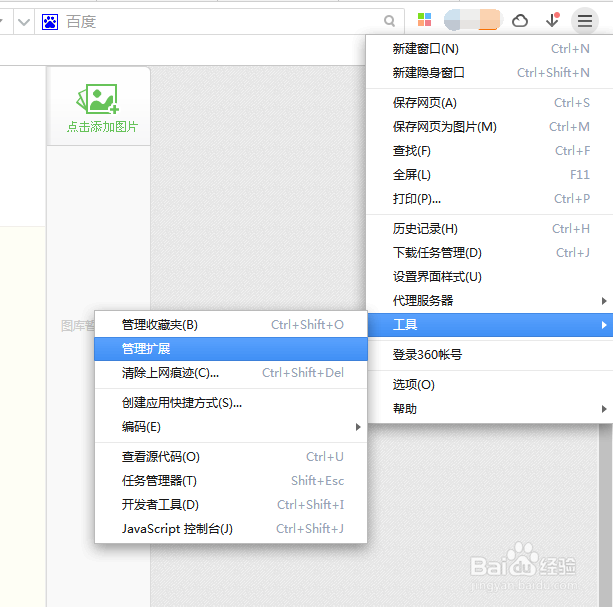Image resolution: width=613 pixels, height=607 pixels.
Task: Click the Baidu paw search engine icon
Action: 50,22
